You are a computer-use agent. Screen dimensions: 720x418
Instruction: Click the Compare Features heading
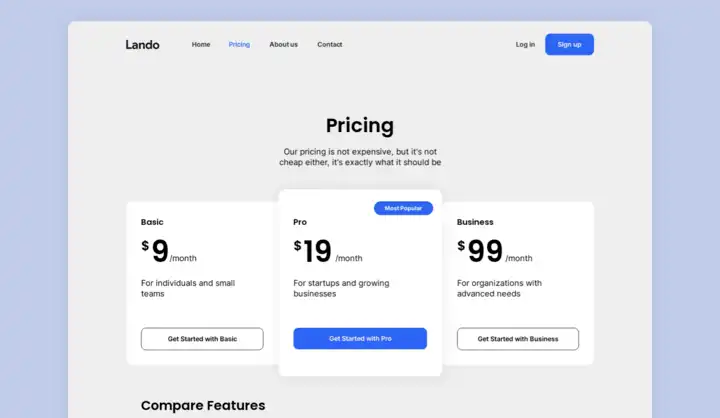click(203, 405)
